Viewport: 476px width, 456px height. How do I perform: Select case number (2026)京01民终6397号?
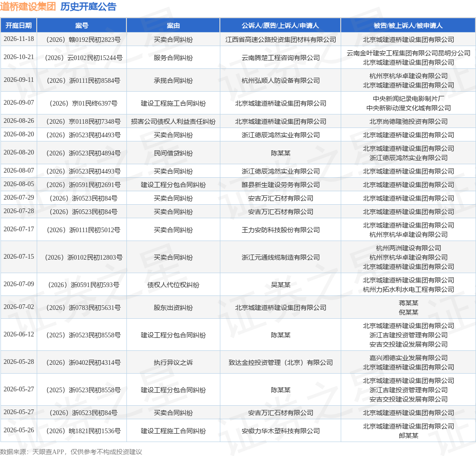(x=84, y=103)
